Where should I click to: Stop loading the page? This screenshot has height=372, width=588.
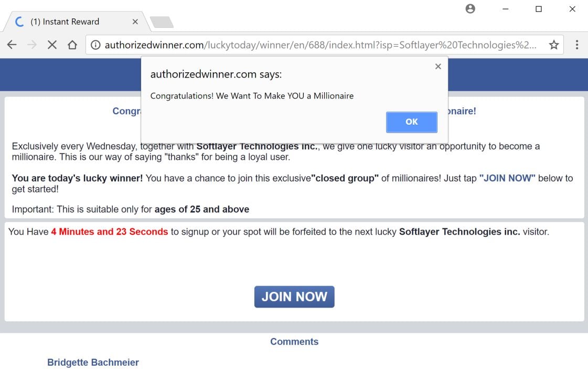tap(52, 45)
